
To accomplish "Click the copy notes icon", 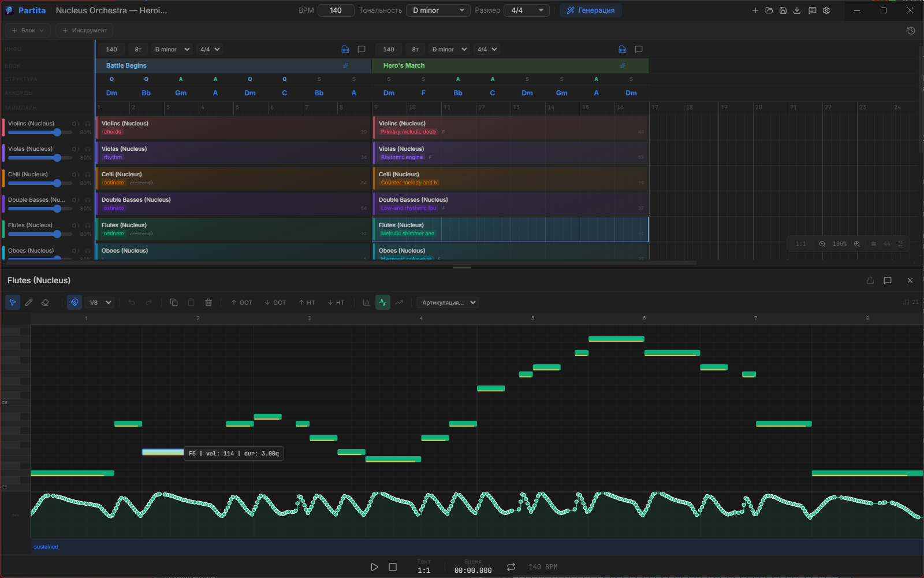I will tap(173, 302).
